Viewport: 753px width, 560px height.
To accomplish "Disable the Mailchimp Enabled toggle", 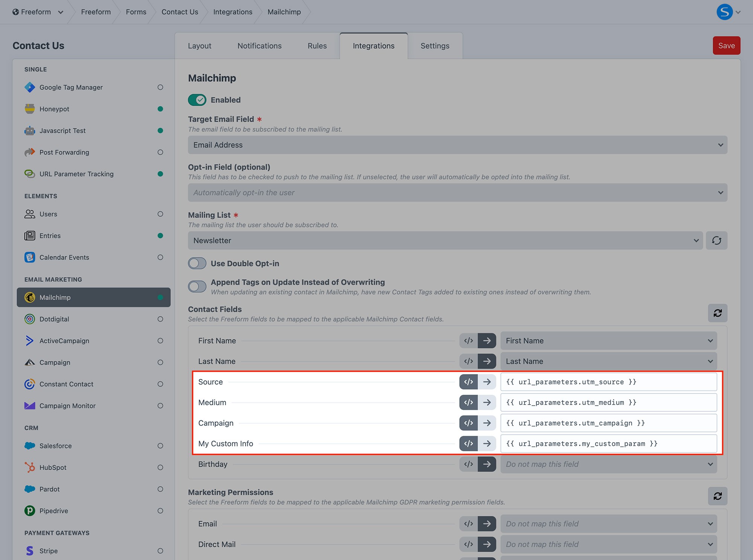I will click(197, 100).
